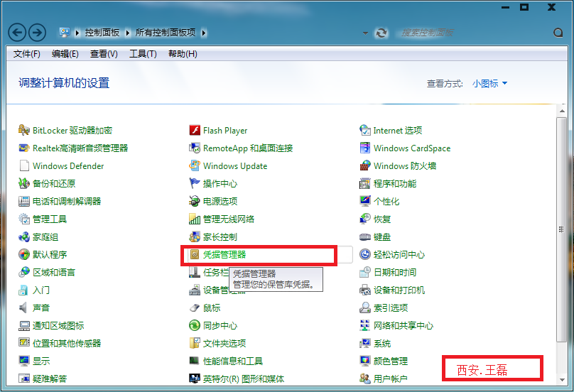The width and height of the screenshot is (574, 392).
Task: Open the 帮助(H) menu
Action: (x=183, y=54)
